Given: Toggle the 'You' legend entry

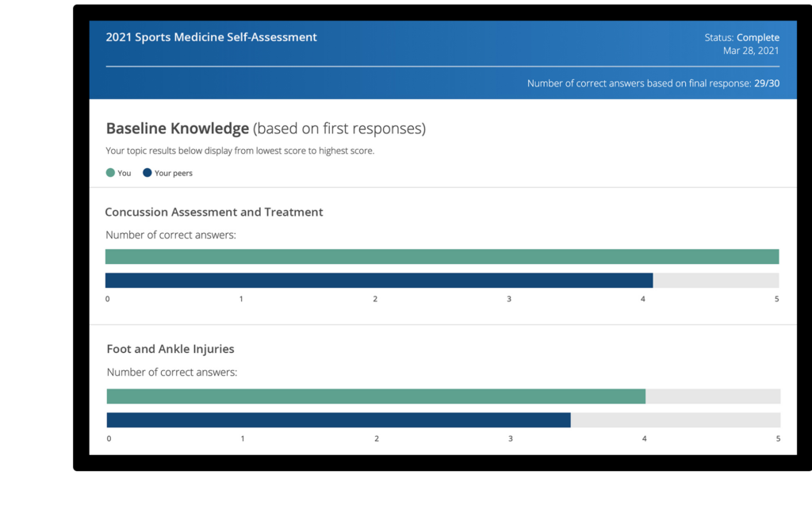Looking at the screenshot, I should (117, 172).
